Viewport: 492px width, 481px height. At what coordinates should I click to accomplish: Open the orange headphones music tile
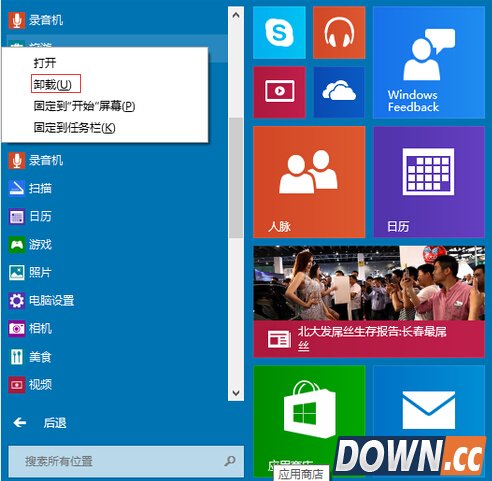pos(339,33)
